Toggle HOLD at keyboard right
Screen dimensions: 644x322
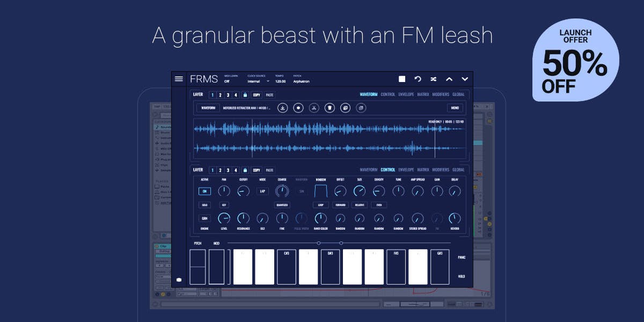coord(462,276)
